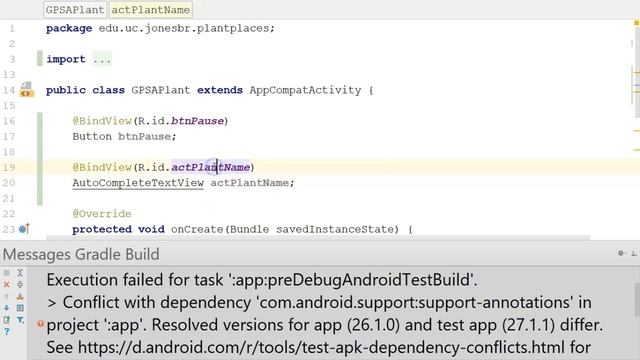Click the Messages panel vertical scrollbar
640x360 pixels.
coord(637,300)
